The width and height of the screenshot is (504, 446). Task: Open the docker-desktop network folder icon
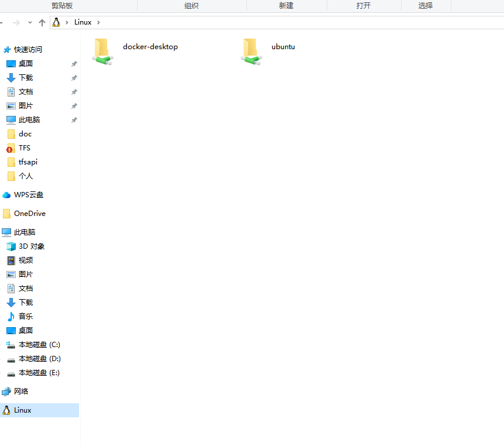tap(103, 52)
